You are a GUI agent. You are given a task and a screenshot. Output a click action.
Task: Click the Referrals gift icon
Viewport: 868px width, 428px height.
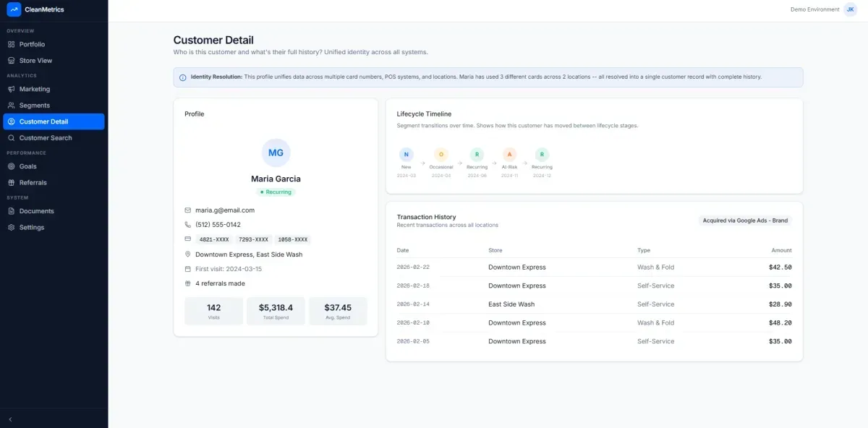[x=12, y=182]
